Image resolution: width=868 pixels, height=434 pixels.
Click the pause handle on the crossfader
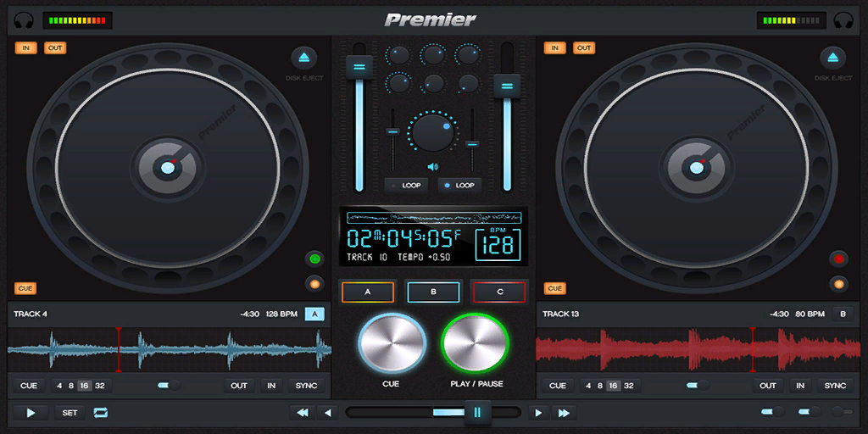(x=478, y=413)
